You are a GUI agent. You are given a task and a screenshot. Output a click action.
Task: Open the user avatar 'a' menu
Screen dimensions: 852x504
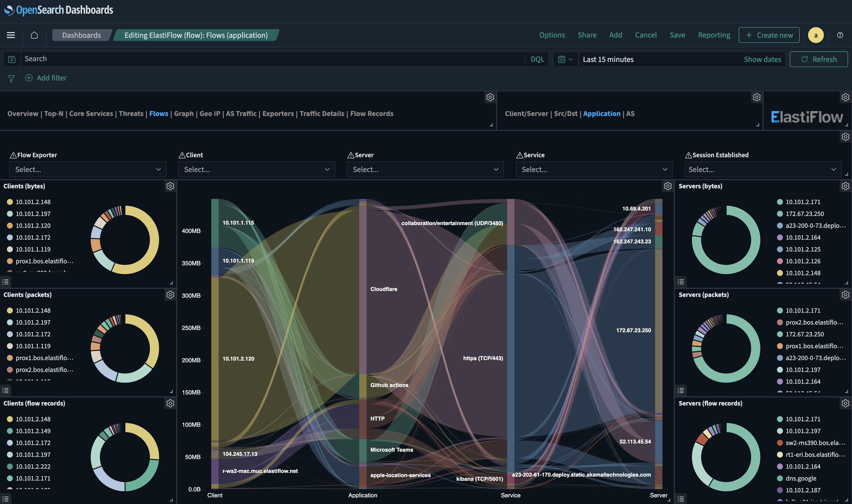pyautogui.click(x=816, y=35)
